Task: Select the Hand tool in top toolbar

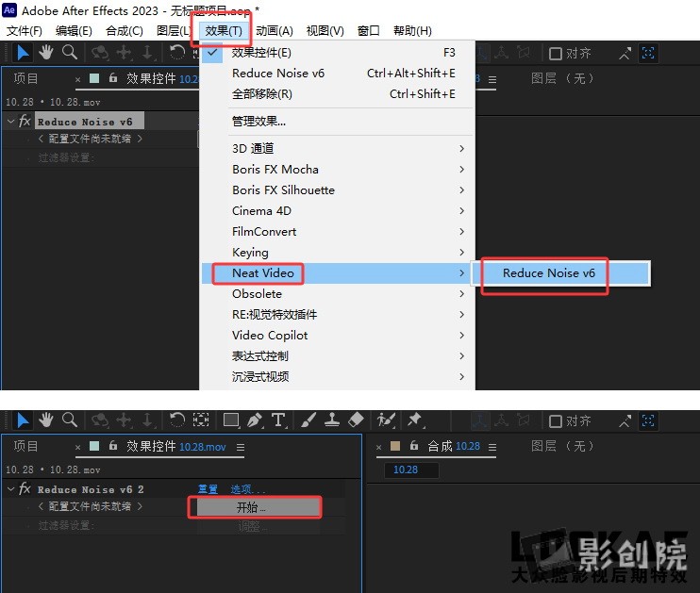Action: (45, 53)
